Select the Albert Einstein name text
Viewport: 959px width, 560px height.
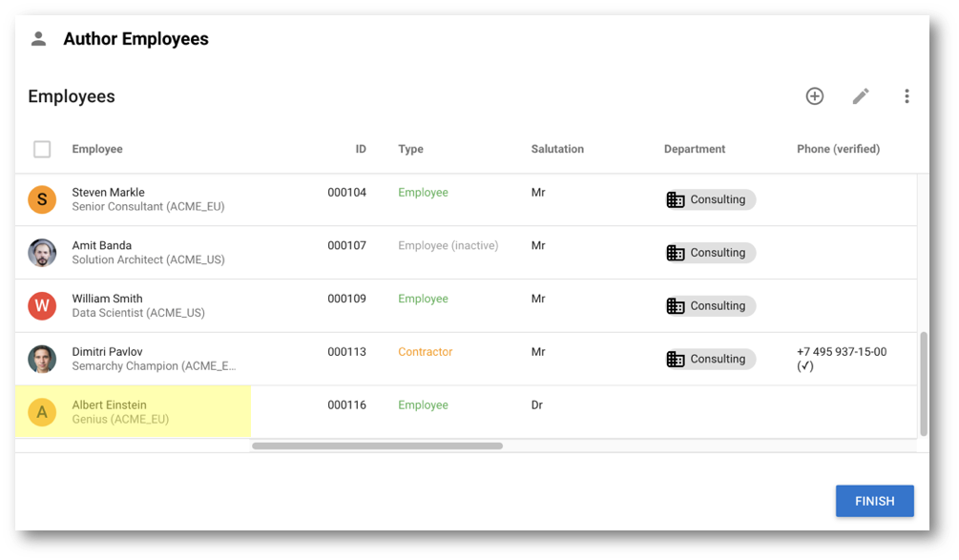109,404
